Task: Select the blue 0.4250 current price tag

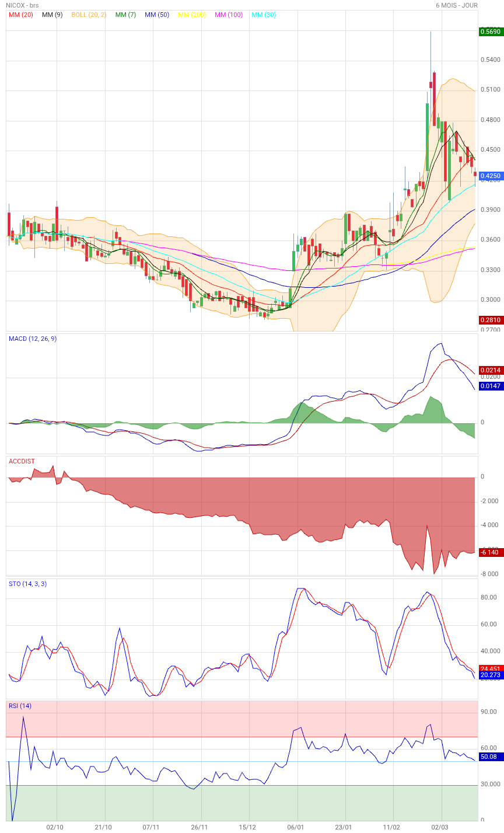Action: pyautogui.click(x=490, y=175)
